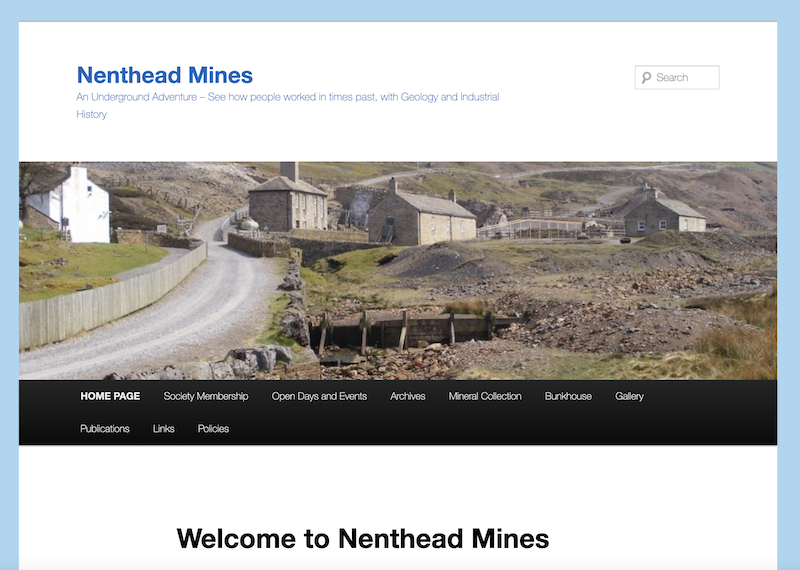Click the Welcome to Nenthead Mines heading
This screenshot has width=800, height=570.
(x=363, y=538)
